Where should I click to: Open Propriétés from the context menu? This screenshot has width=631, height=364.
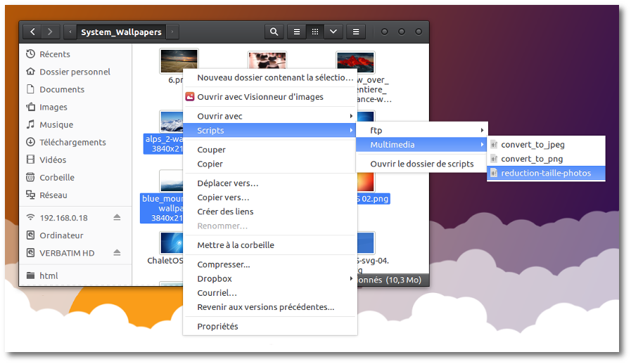270,327
